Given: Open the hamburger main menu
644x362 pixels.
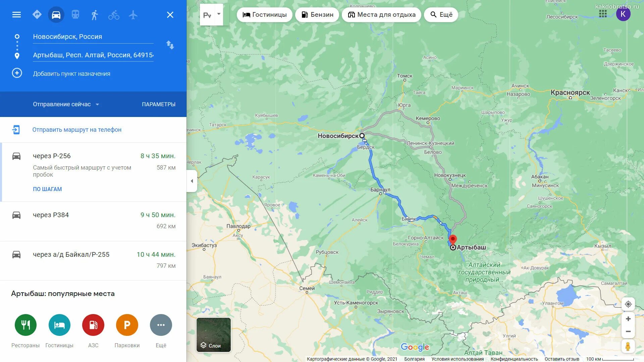Looking at the screenshot, I should (16, 15).
